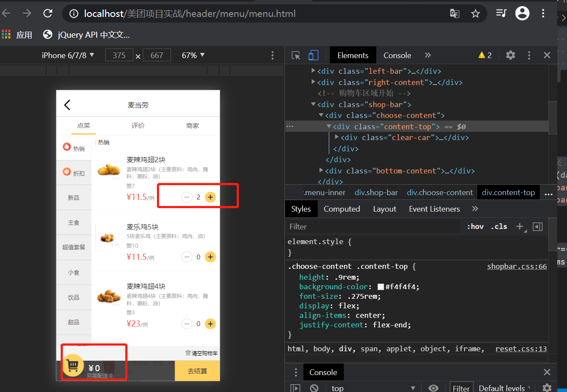Viewport: 567px width, 392px height.
Task: Click the 375 width input
Action: (119, 56)
